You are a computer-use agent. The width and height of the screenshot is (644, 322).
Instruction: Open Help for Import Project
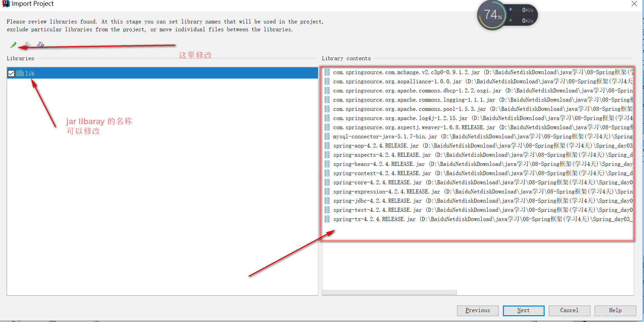[615, 310]
